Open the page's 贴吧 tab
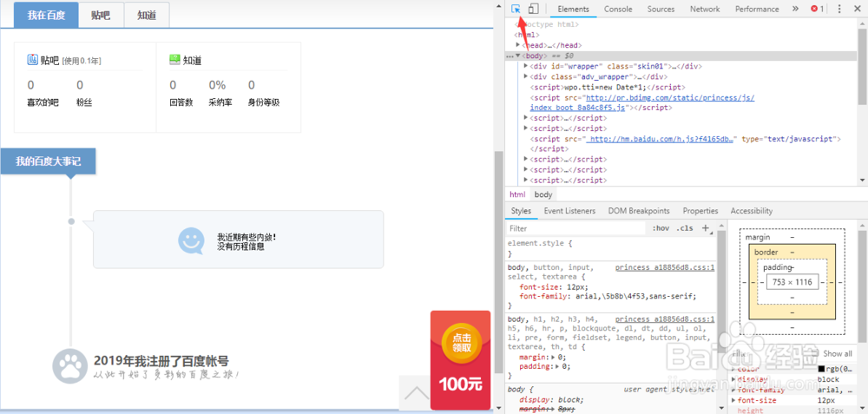 click(101, 15)
